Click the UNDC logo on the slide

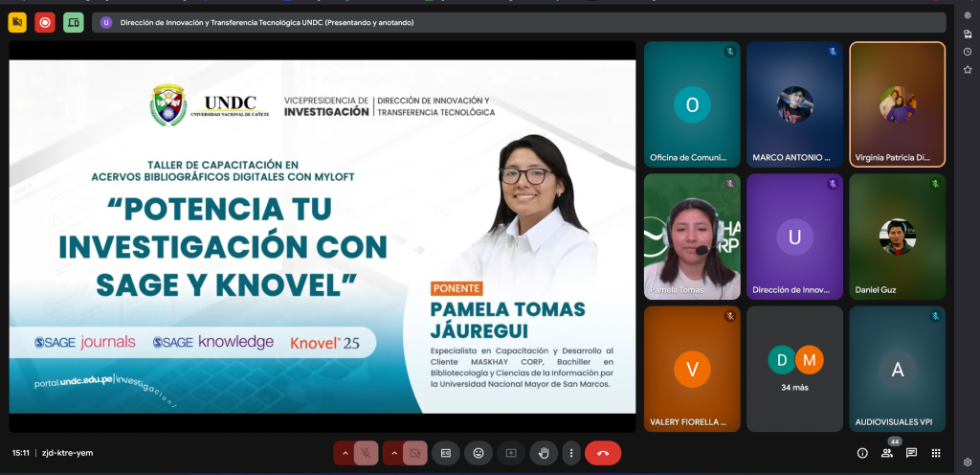pos(210,105)
